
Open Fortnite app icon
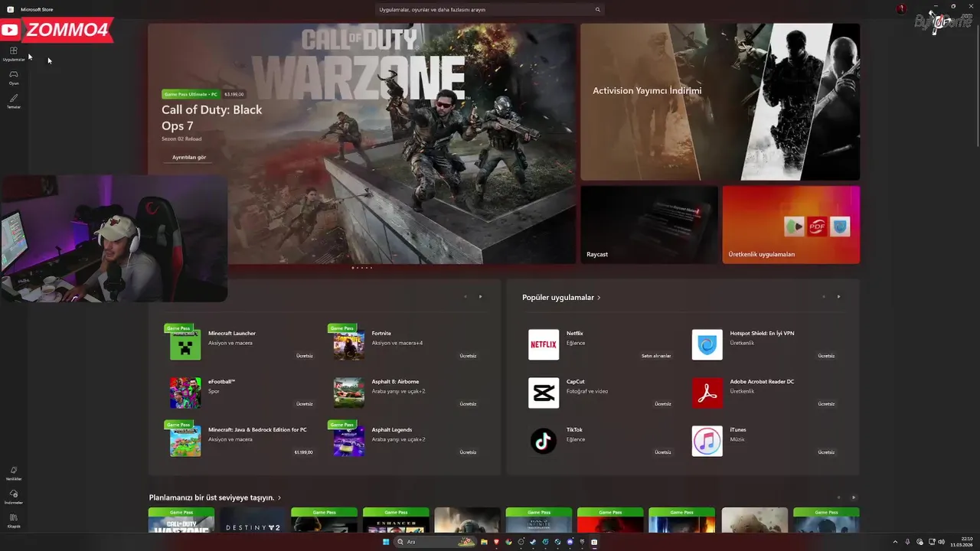pos(349,344)
